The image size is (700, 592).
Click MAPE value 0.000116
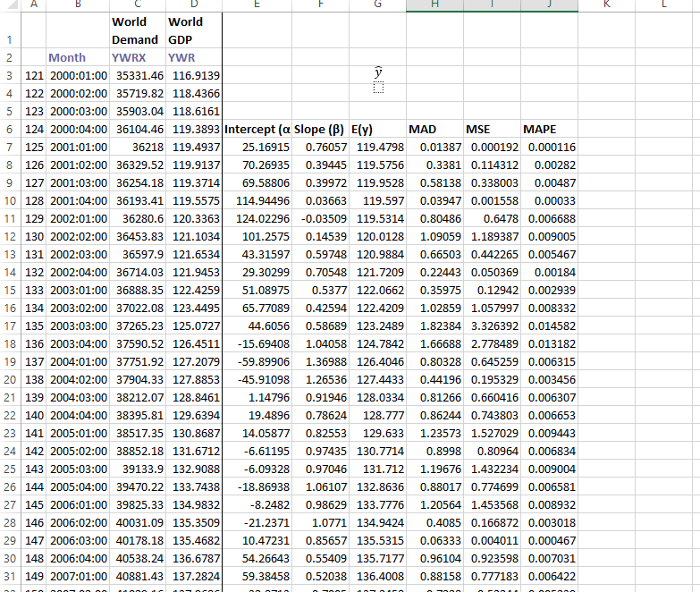(x=549, y=147)
